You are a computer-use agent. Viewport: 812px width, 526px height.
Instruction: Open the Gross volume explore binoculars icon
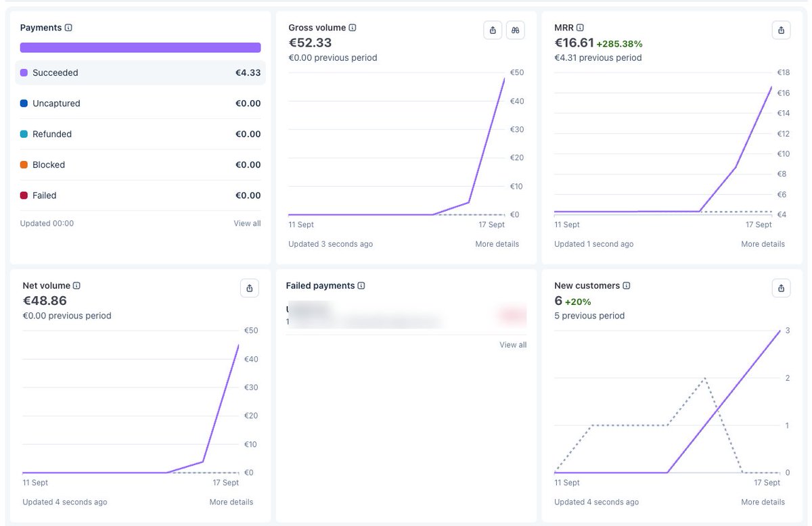coord(516,30)
